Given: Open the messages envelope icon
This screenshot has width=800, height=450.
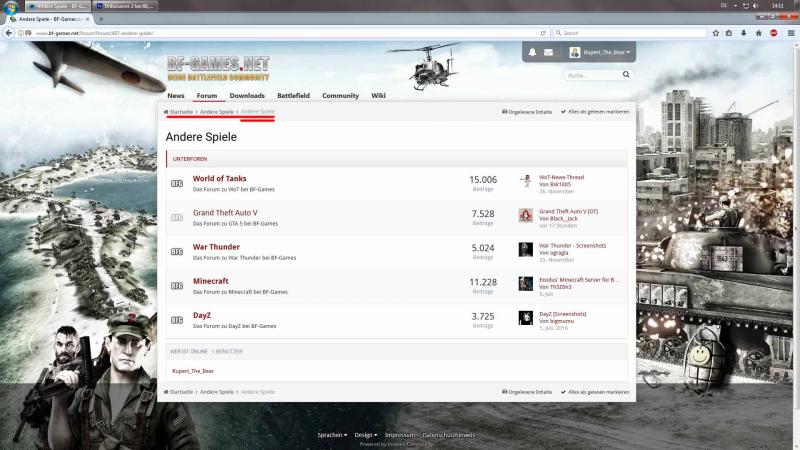Looking at the screenshot, I should pyautogui.click(x=548, y=52).
